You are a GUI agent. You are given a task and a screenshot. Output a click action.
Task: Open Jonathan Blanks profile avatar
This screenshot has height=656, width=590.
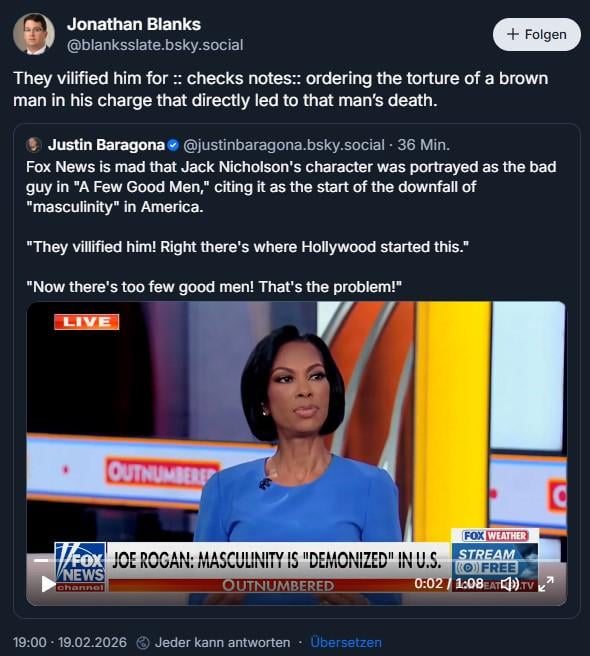click(33, 34)
